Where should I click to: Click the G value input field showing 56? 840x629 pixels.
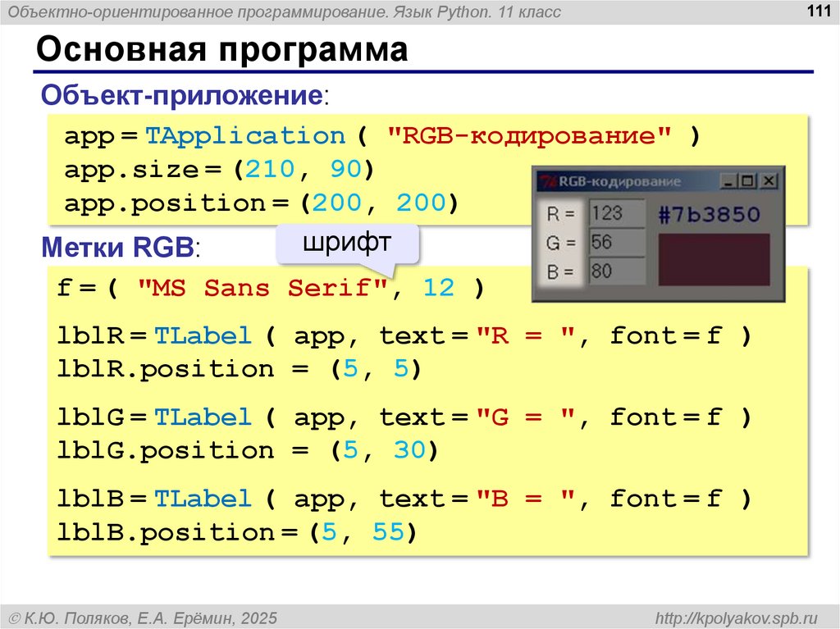(617, 242)
